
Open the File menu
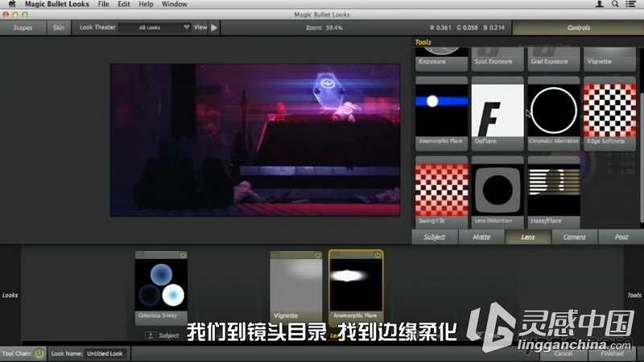click(103, 4)
